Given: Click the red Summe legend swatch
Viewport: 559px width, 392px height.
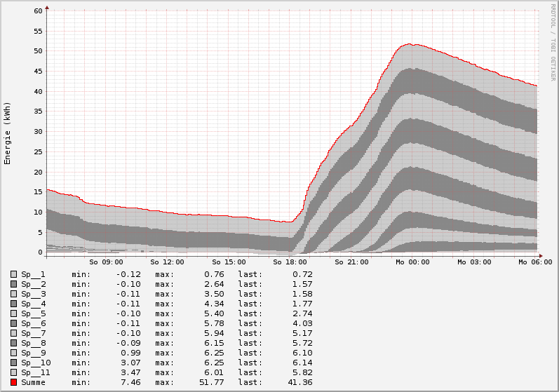Looking at the screenshot, I should click(x=13, y=382).
